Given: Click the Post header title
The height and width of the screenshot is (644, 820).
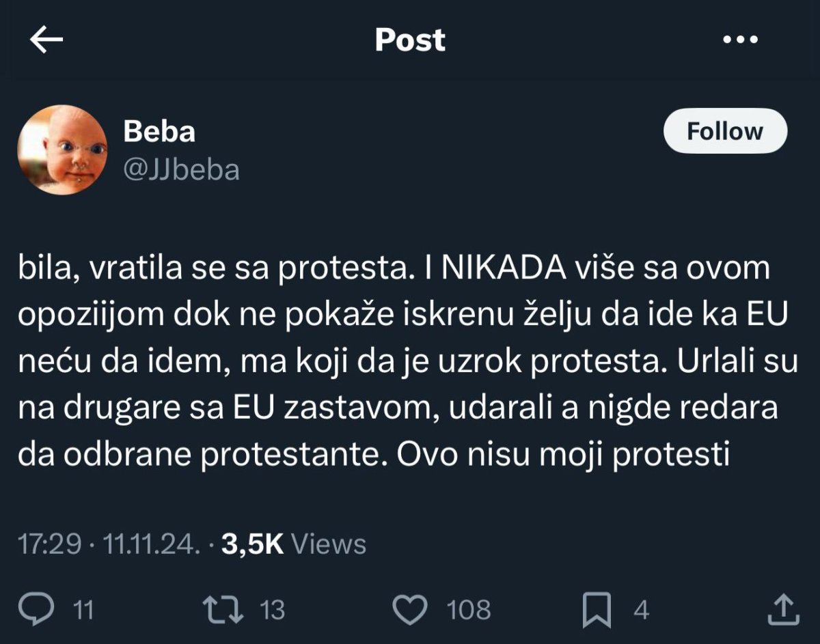Looking at the screenshot, I should coord(410,40).
